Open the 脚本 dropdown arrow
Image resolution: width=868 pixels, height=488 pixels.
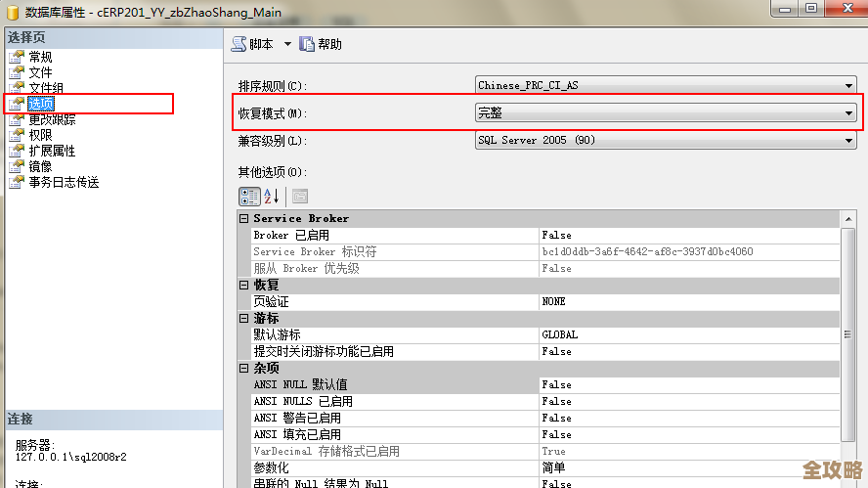tap(287, 44)
